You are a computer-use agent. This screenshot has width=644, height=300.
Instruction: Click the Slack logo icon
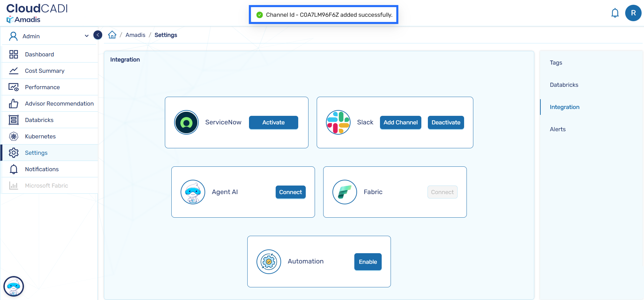tap(338, 122)
